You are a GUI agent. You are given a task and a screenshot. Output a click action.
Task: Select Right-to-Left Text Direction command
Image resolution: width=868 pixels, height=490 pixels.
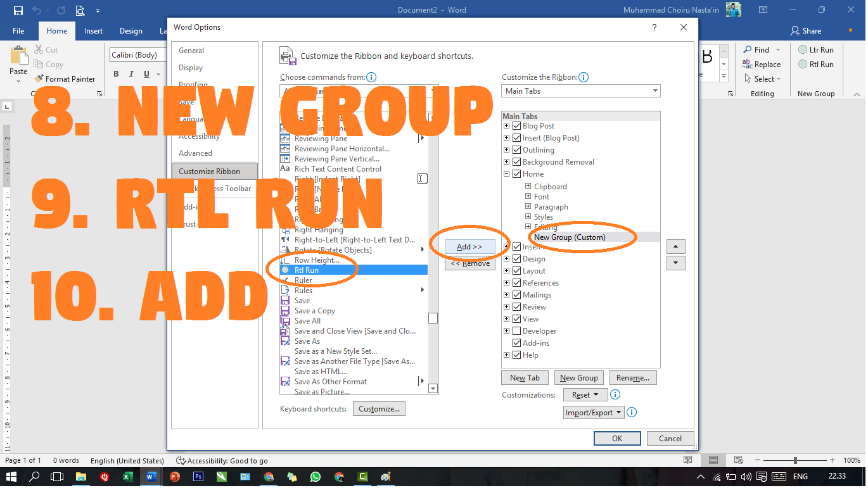[354, 240]
